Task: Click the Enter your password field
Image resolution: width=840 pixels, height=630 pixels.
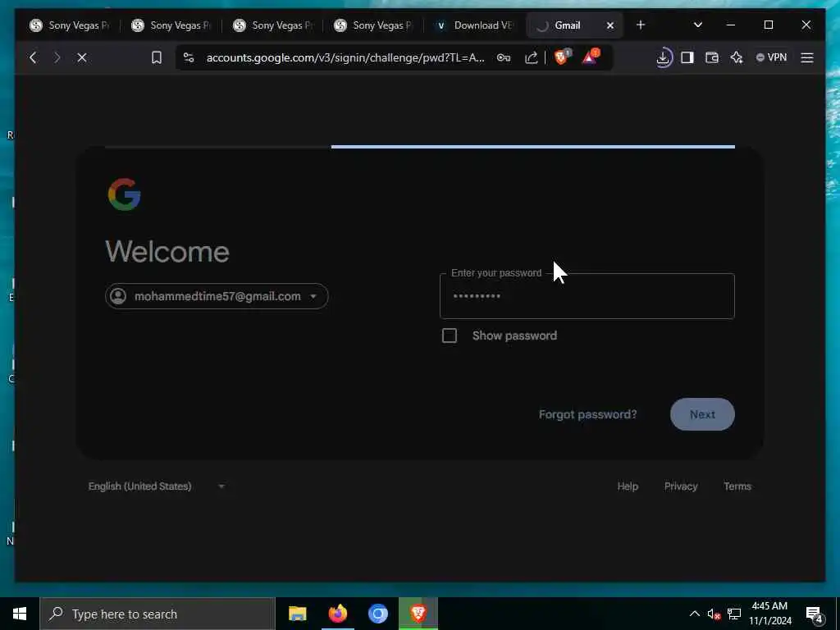Action: (587, 296)
